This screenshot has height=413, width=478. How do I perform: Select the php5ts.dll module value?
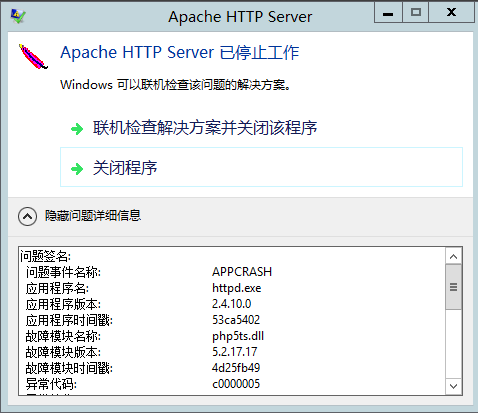tap(238, 336)
